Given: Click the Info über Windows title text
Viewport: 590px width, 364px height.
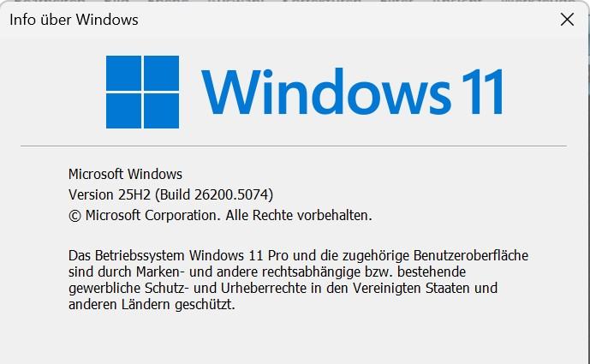Looking at the screenshot, I should (x=74, y=20).
